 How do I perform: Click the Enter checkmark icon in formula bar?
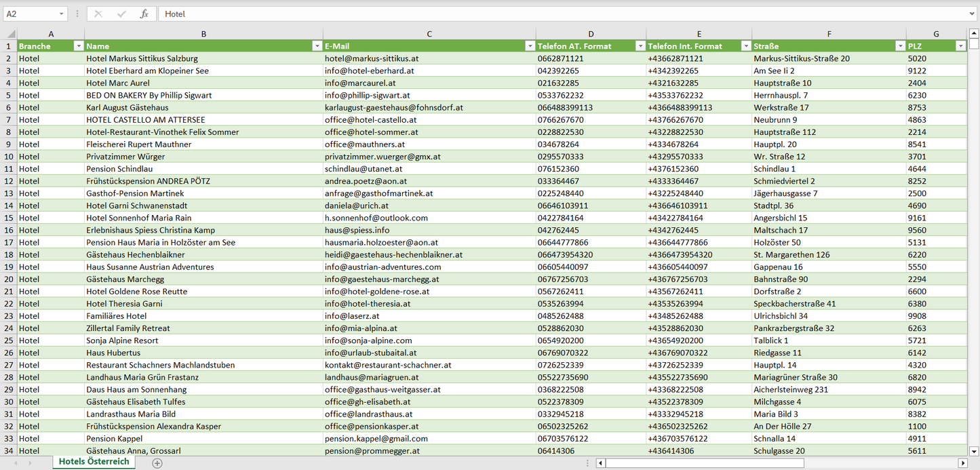click(x=121, y=14)
